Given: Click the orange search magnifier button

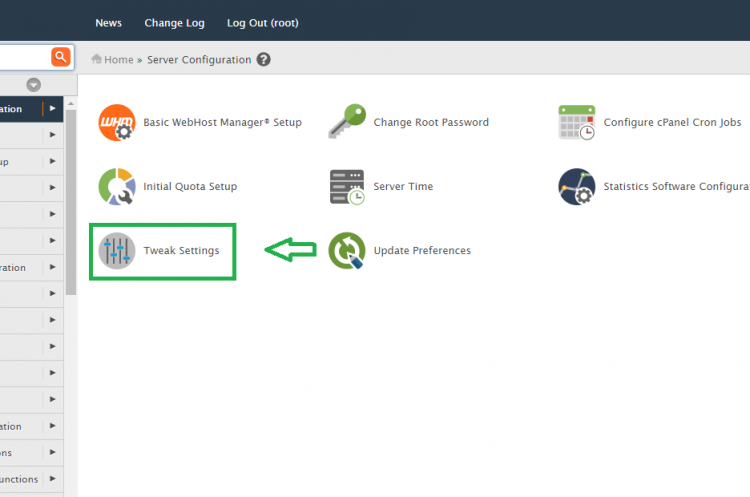Looking at the screenshot, I should pos(61,57).
